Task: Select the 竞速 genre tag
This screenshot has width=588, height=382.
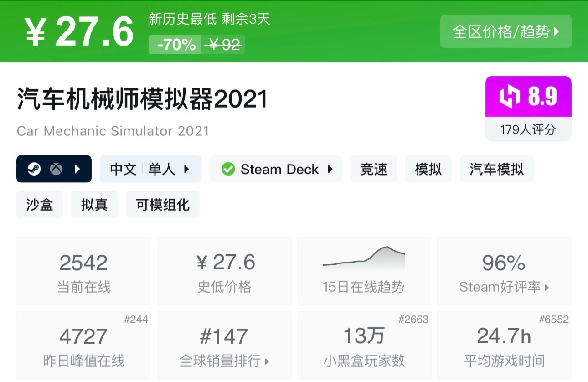Action: pyautogui.click(x=373, y=169)
